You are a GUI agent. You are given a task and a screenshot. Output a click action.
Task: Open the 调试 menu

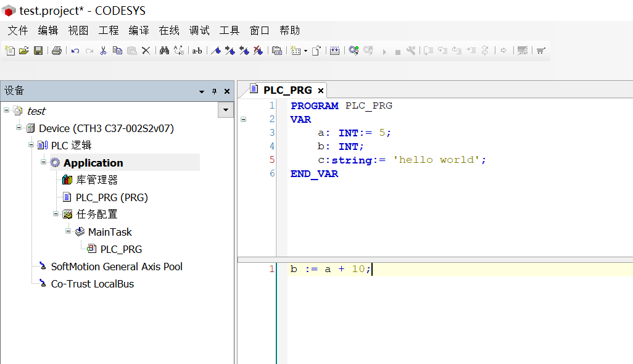coord(199,30)
